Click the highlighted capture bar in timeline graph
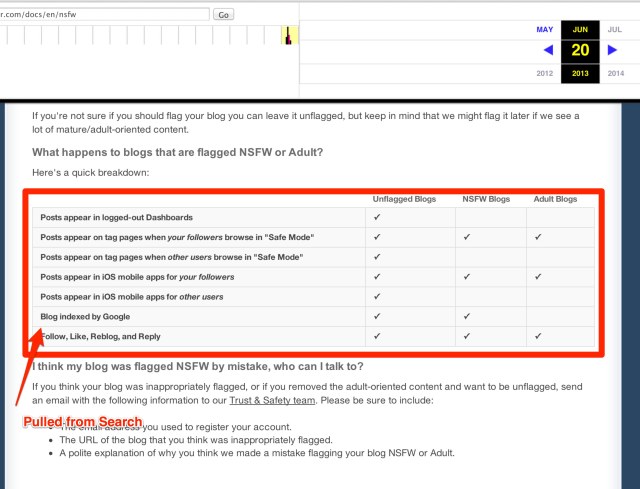Viewport: 640px width, 489px height. [x=288, y=35]
